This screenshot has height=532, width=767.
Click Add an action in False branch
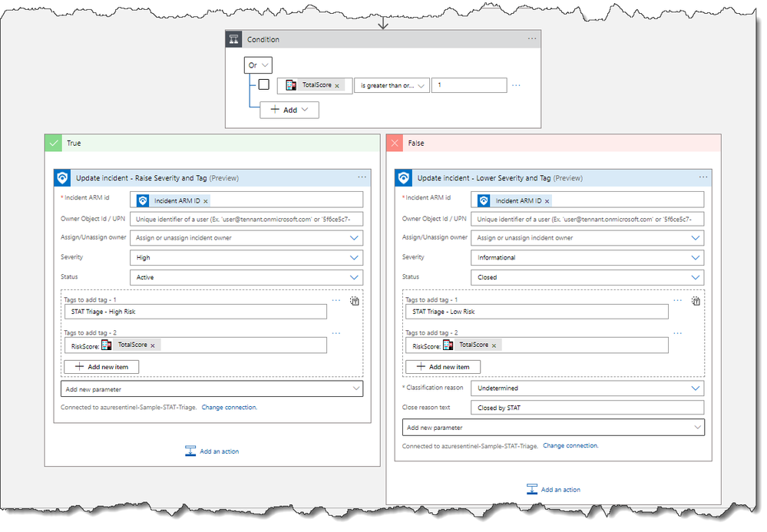click(x=554, y=490)
